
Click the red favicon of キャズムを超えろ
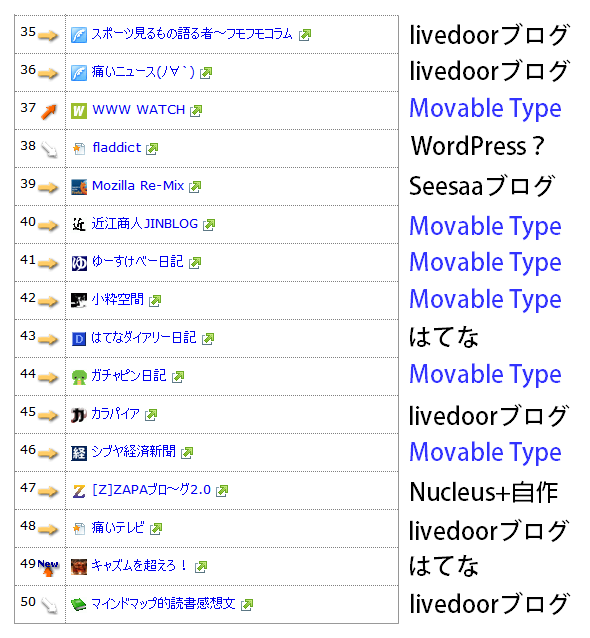tap(79, 566)
